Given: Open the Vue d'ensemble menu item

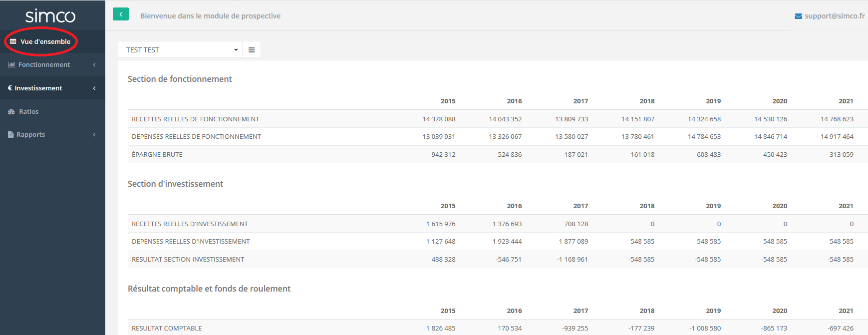Looking at the screenshot, I should pos(45,41).
